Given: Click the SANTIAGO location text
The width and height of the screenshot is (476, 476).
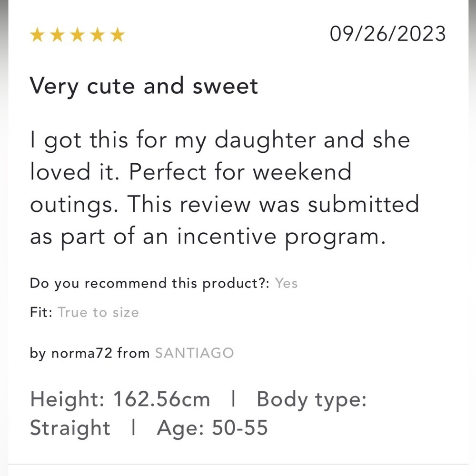Looking at the screenshot, I should (x=194, y=353).
